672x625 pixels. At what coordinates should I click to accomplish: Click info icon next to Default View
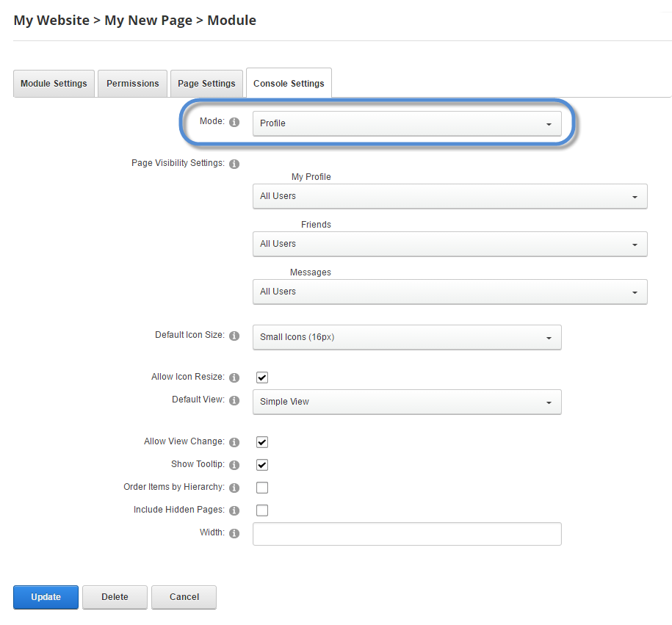point(234,401)
